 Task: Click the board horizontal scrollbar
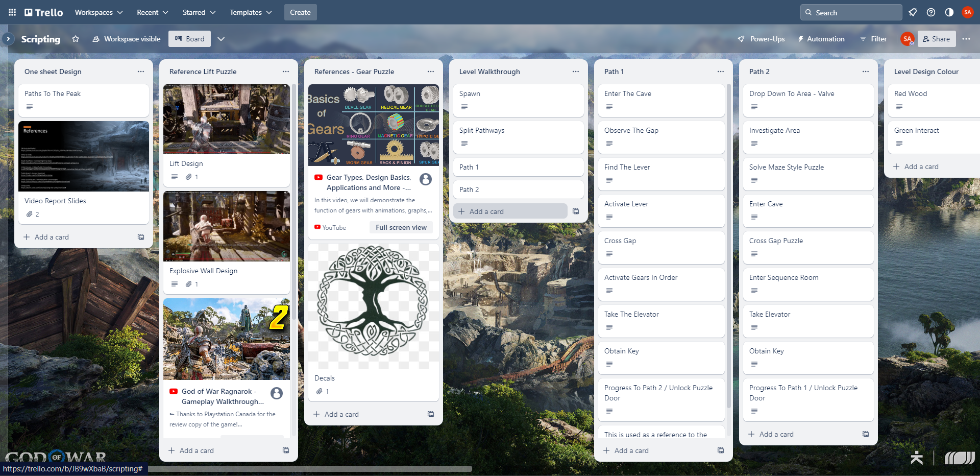tap(309, 468)
